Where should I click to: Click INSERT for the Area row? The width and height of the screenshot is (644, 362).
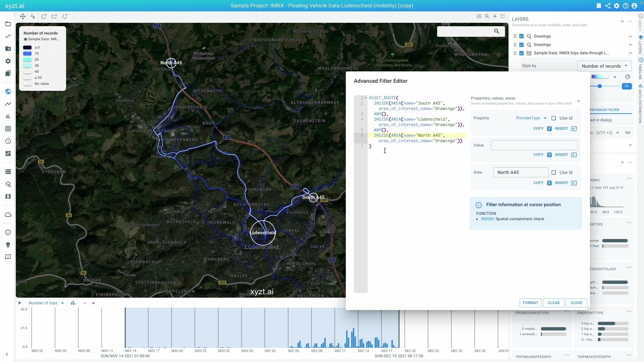(566, 183)
